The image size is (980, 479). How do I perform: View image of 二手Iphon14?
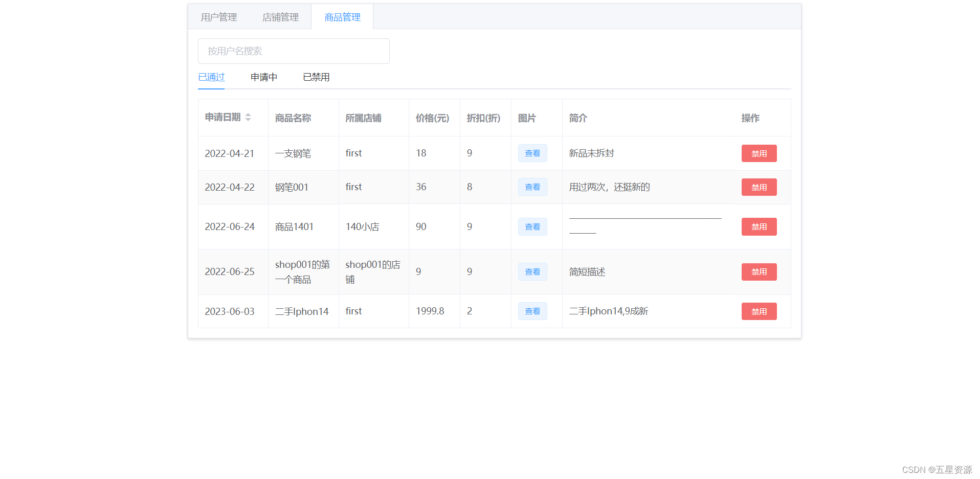tap(532, 311)
